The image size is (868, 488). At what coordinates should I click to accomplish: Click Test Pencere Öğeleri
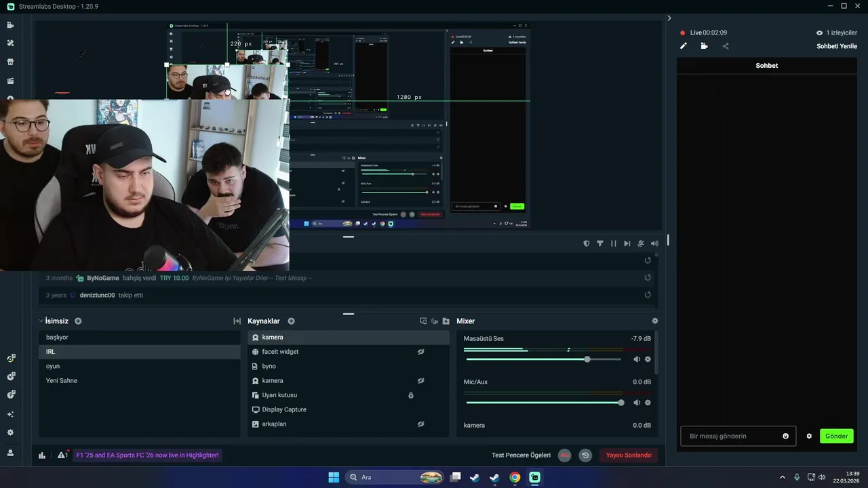(521, 455)
